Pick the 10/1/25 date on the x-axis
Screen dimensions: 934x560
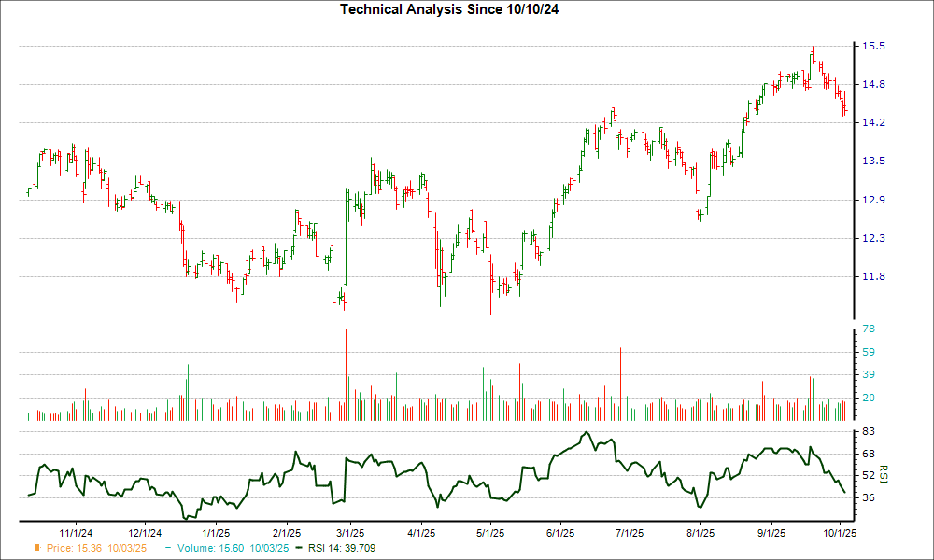(841, 532)
